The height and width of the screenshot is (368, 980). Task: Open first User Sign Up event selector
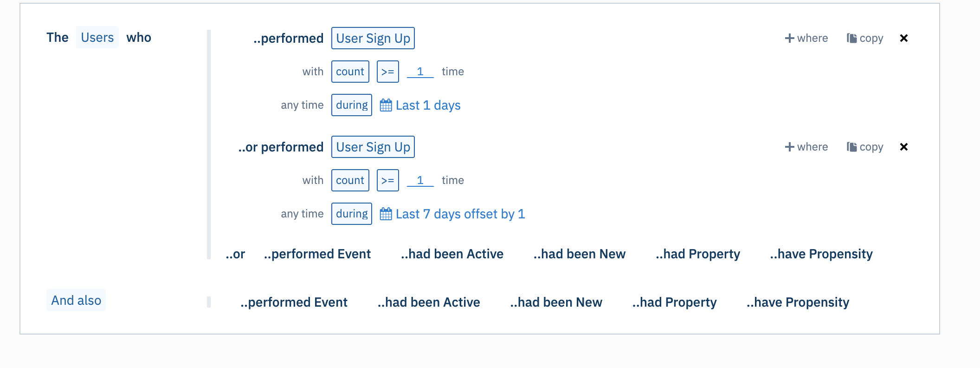click(373, 38)
